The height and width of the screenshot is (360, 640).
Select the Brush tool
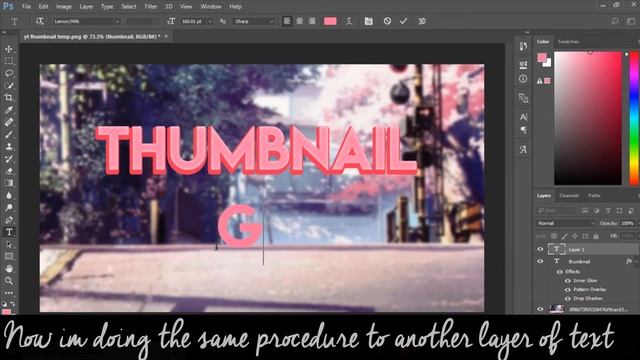coord(9,134)
